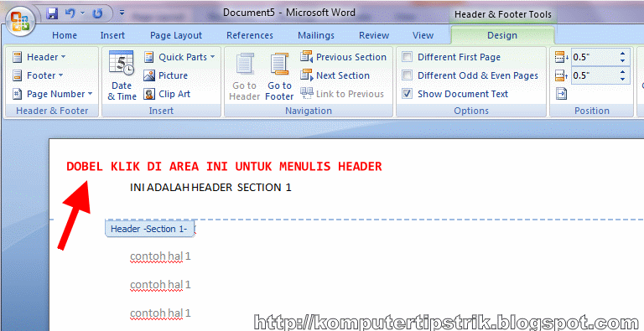This screenshot has width=644, height=331.
Task: Enable Different Odd & Even Pages checkbox
Action: click(408, 75)
